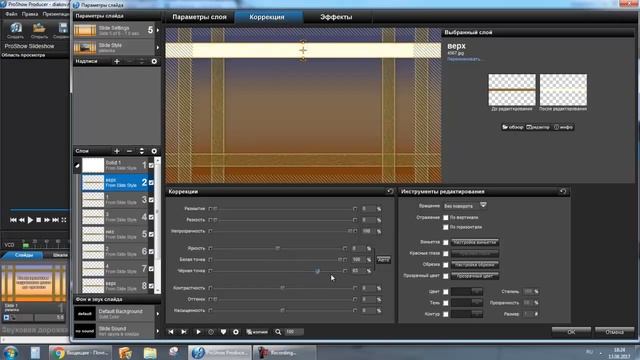The image size is (640, 360).
Task: Select Слайды tab in main window
Action: tap(24, 255)
